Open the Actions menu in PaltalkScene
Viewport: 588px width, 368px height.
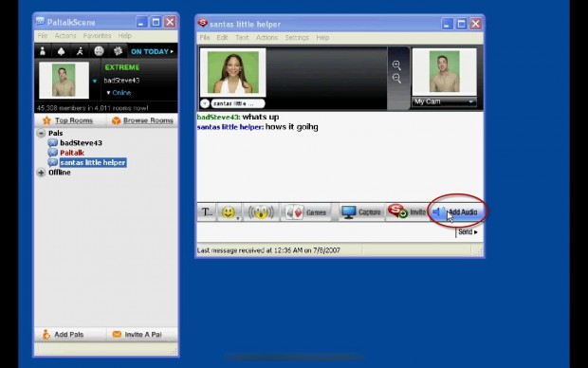tap(65, 36)
